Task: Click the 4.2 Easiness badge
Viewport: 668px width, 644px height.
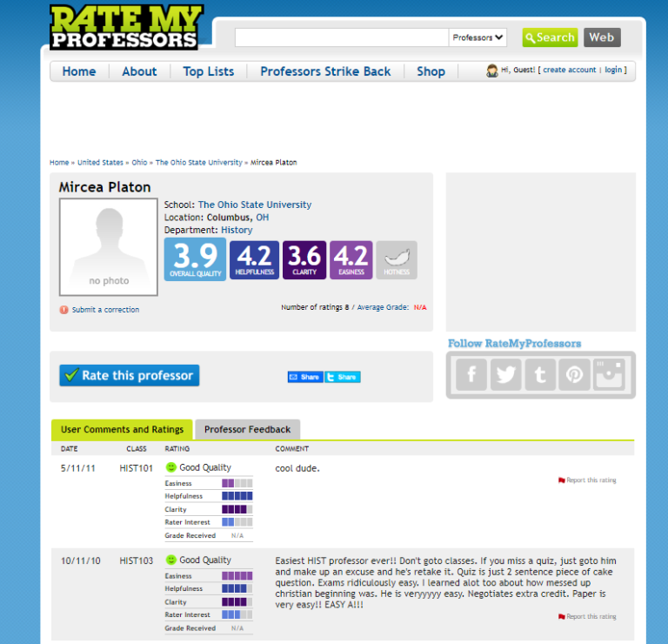Action: click(351, 260)
